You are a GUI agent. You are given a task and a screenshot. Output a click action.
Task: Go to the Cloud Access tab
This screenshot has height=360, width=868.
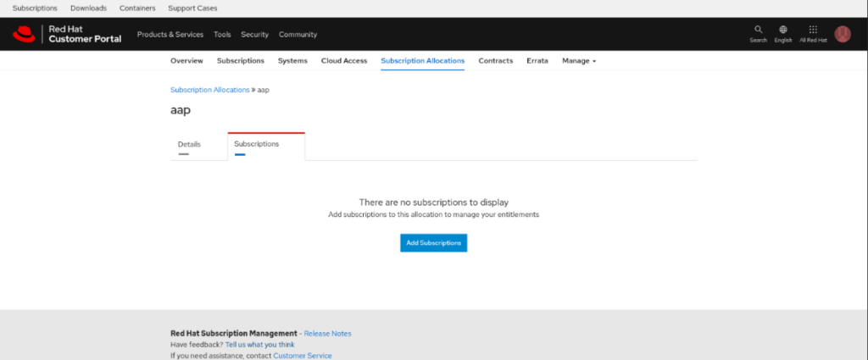344,61
